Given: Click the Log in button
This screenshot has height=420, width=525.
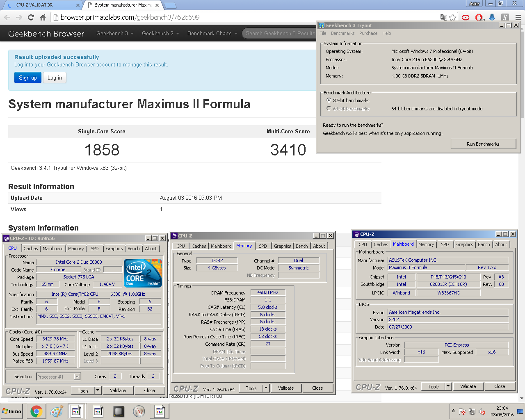Looking at the screenshot, I should (x=55, y=78).
